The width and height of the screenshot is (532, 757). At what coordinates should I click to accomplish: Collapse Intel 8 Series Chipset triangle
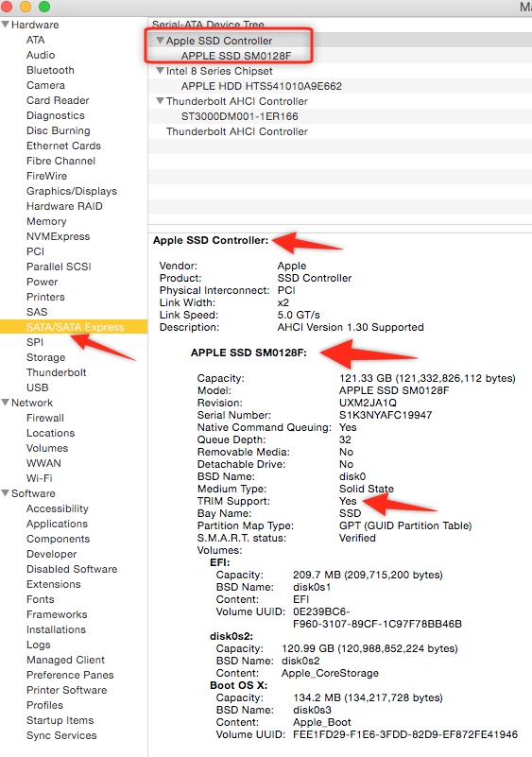(160, 71)
